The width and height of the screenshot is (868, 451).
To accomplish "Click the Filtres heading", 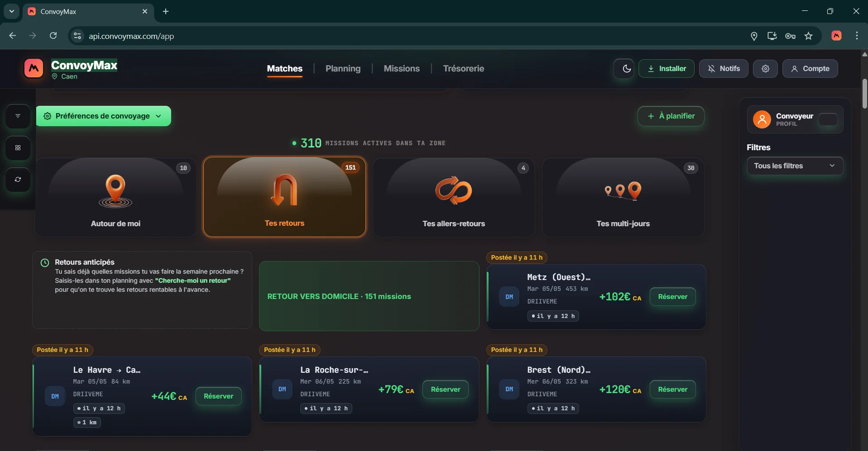I will 758,147.
